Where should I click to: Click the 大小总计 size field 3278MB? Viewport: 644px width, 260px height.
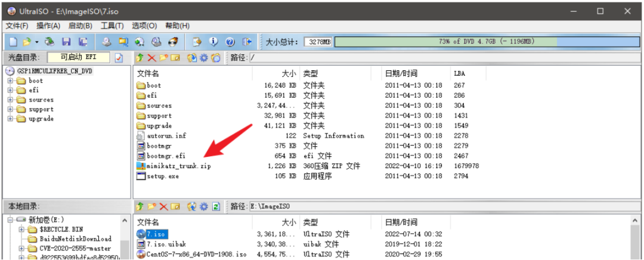[318, 42]
